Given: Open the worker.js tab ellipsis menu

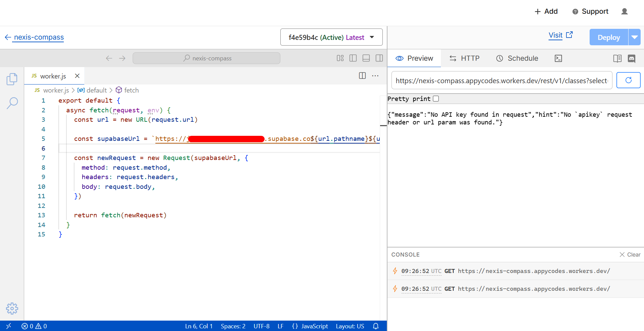Looking at the screenshot, I should pyautogui.click(x=375, y=76).
